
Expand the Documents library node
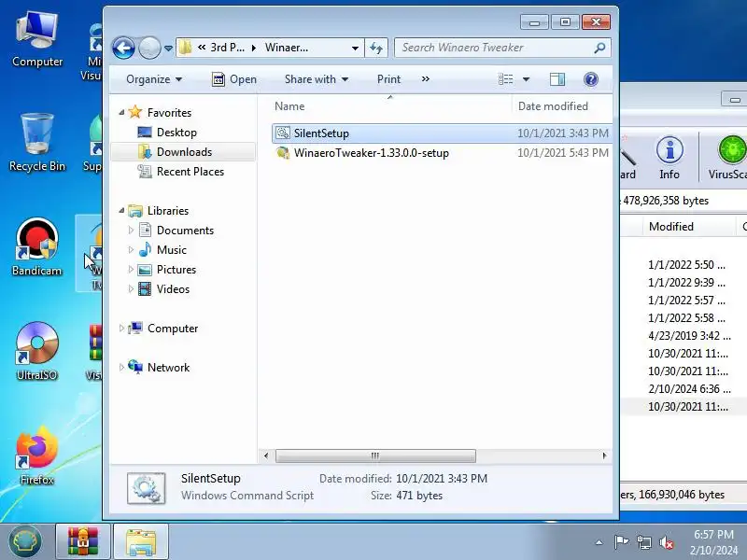131,231
